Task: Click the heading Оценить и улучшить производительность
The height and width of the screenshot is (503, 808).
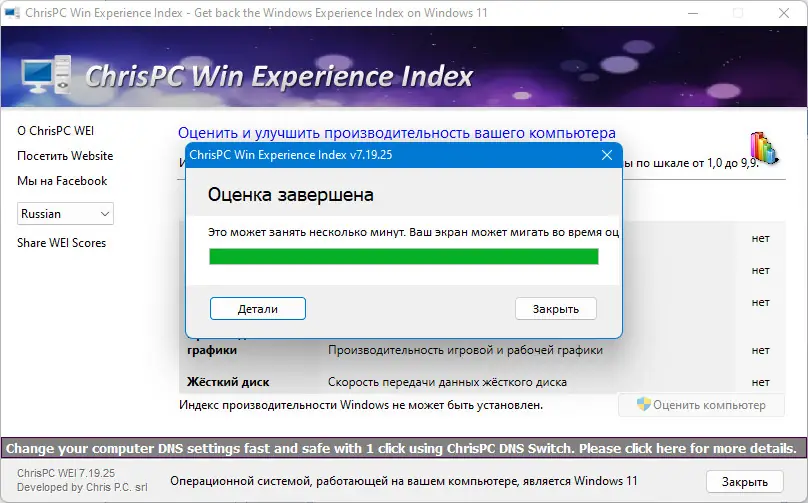Action: pos(397,133)
